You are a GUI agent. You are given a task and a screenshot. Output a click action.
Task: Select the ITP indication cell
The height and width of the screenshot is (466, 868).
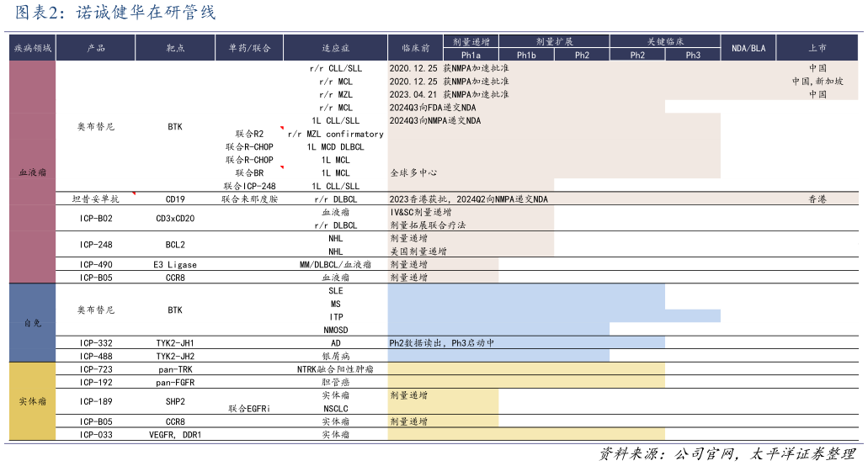335,317
